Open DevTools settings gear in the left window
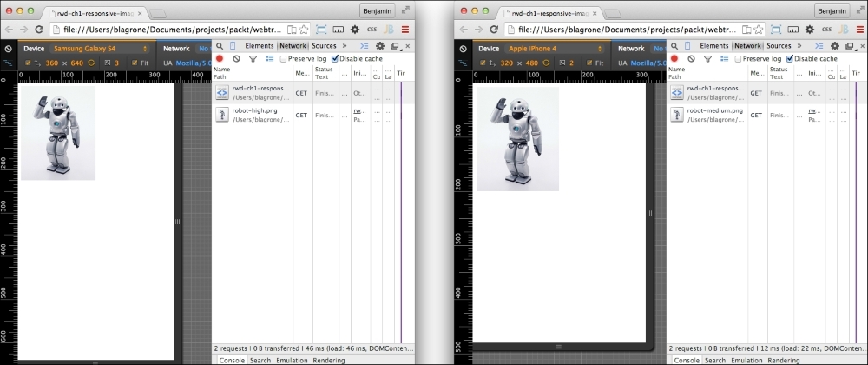 380,46
